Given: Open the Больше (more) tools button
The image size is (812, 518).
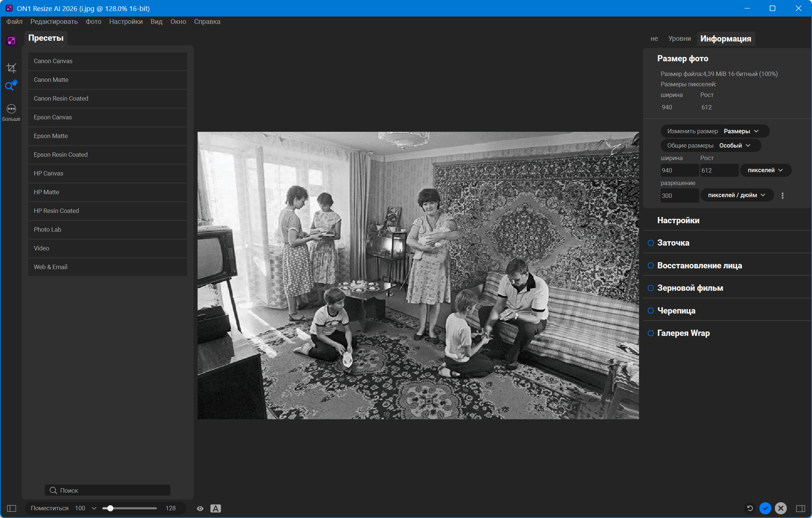Looking at the screenshot, I should click(x=11, y=112).
